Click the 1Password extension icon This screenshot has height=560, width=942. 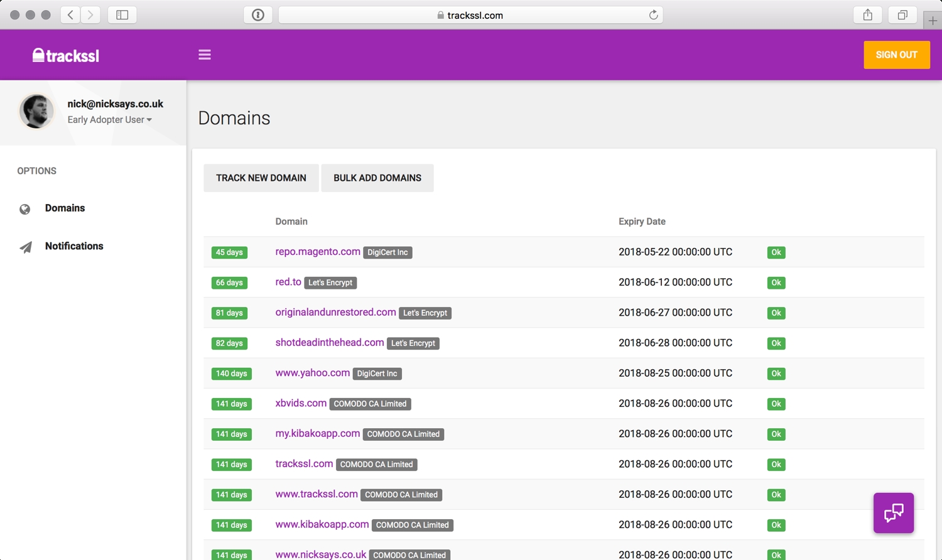click(x=258, y=15)
